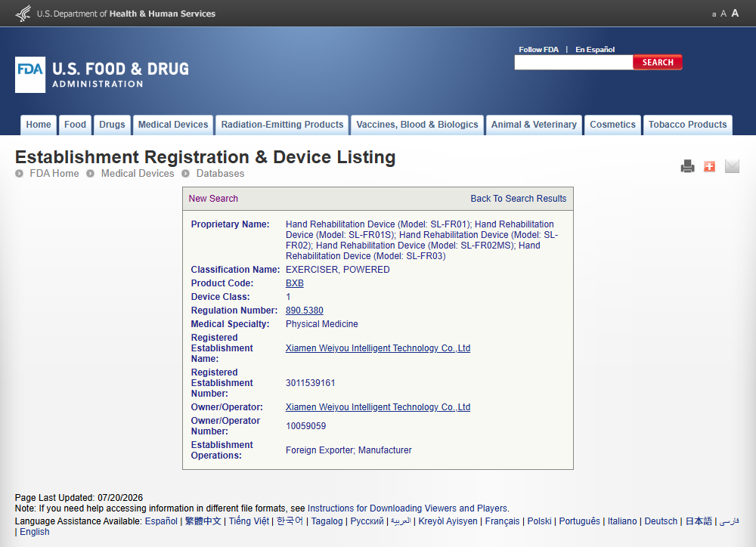
Task: Open the Drugs tab
Action: [x=112, y=125]
